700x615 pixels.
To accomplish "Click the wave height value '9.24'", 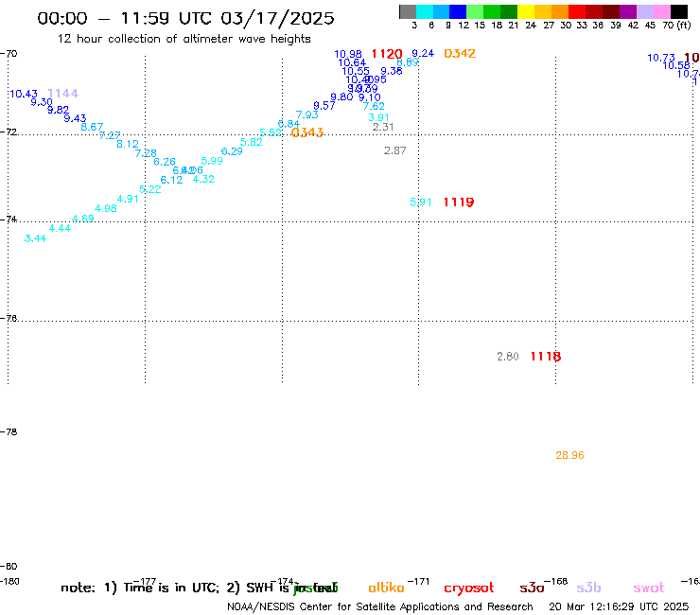I will pos(423,54).
